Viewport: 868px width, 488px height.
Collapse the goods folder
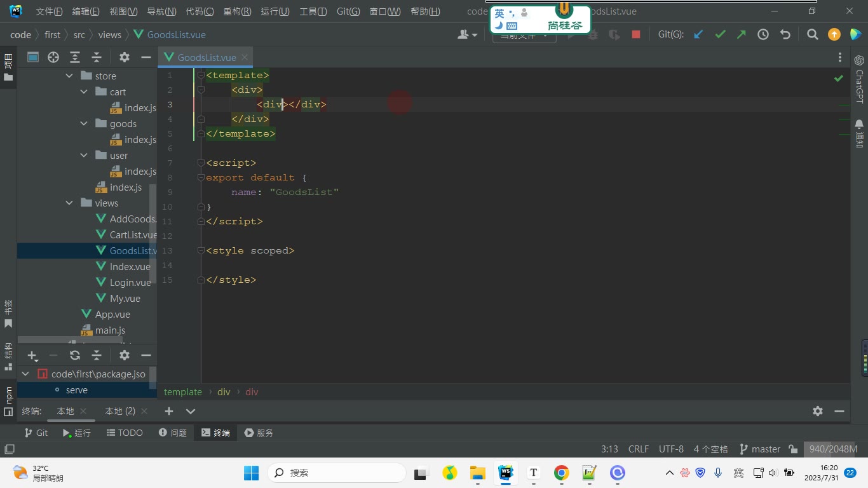(x=84, y=124)
